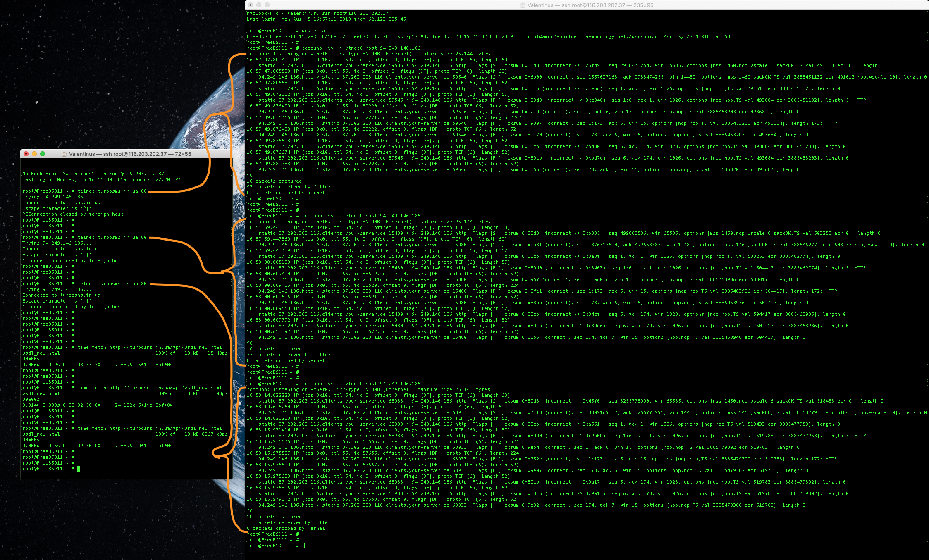Minimize the small terminal with yellow button
The height and width of the screenshot is (560, 929).
pos(34,154)
